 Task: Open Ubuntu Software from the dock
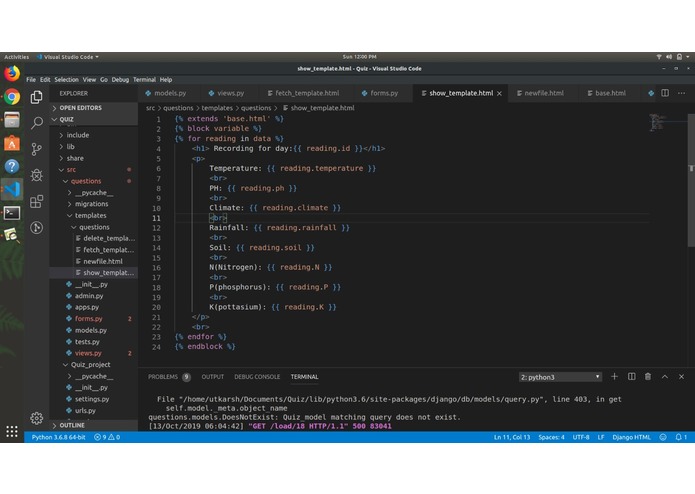click(12, 143)
